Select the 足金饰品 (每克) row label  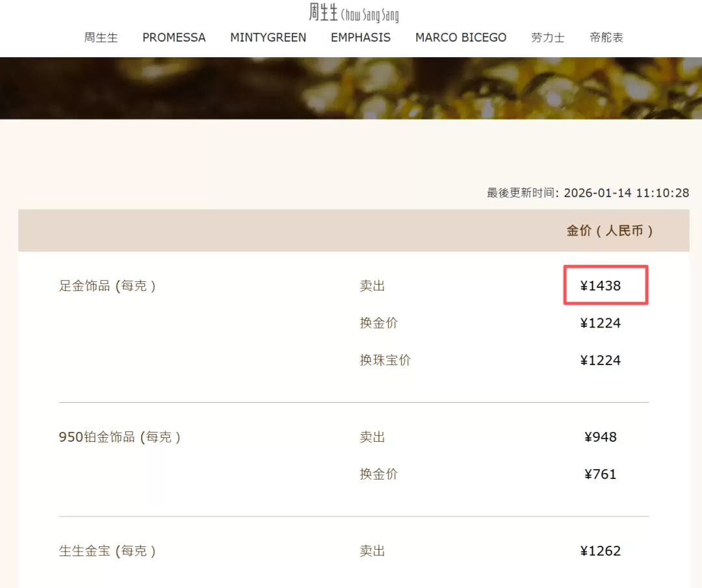(x=108, y=286)
